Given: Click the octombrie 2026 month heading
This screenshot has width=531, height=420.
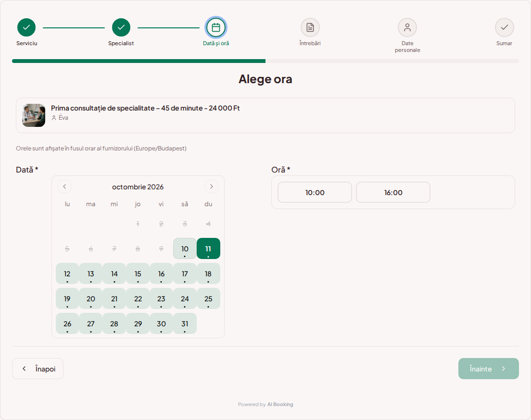Looking at the screenshot, I should [138, 187].
